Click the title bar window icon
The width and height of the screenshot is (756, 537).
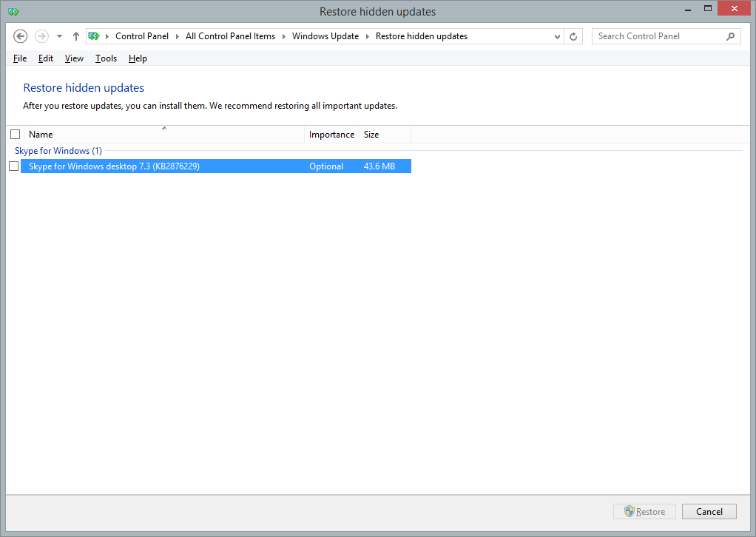13,11
